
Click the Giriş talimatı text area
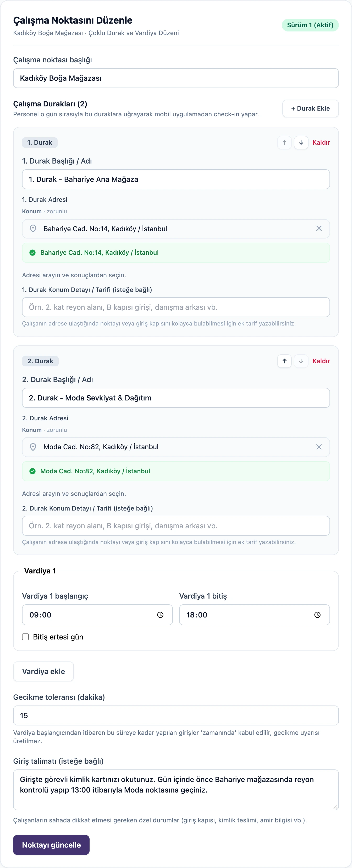click(176, 790)
